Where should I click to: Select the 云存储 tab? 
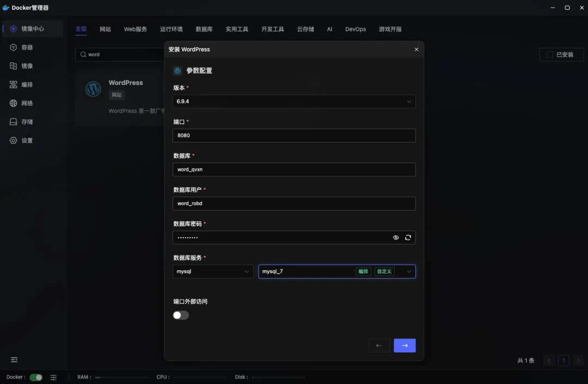click(x=305, y=29)
